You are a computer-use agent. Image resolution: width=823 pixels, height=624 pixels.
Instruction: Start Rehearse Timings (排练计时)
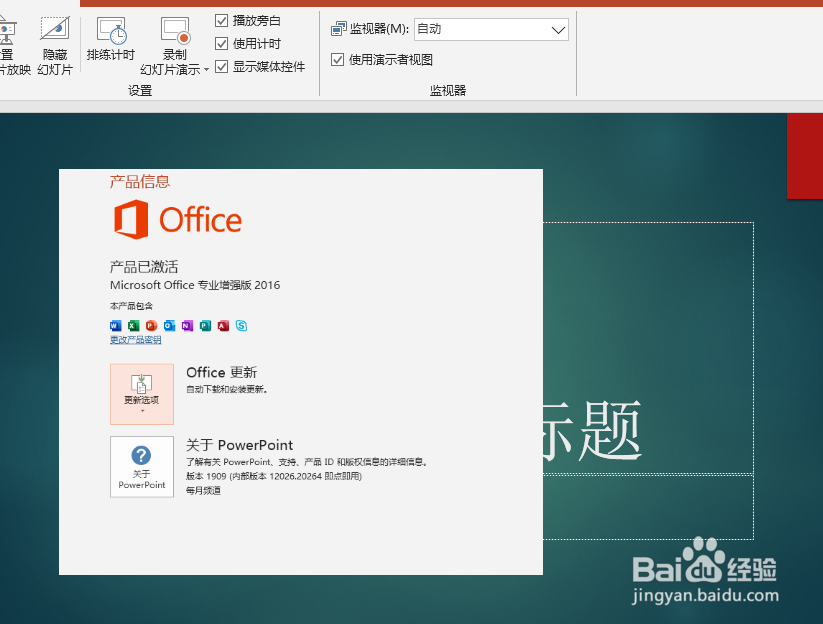tap(111, 39)
